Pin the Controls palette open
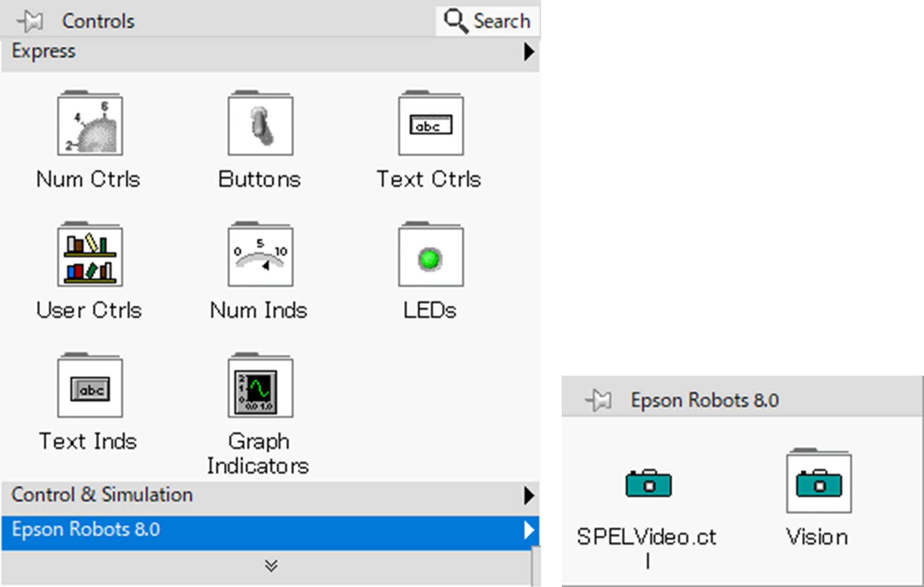The image size is (924, 587). (30, 21)
